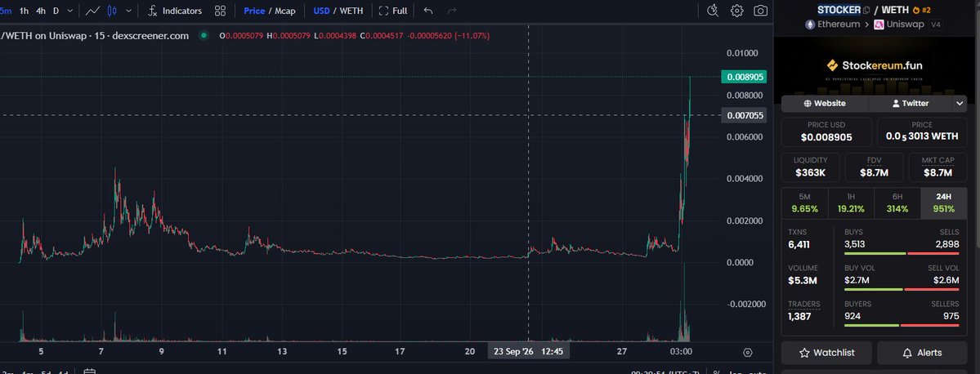This screenshot has height=374, width=980.
Task: Toggle log scale on price axis
Action: (x=734, y=372)
